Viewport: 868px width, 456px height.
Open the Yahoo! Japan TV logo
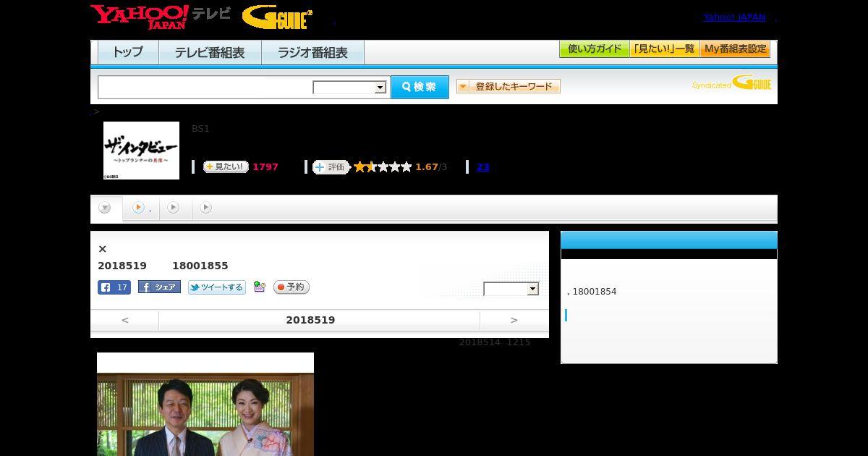[x=161, y=17]
